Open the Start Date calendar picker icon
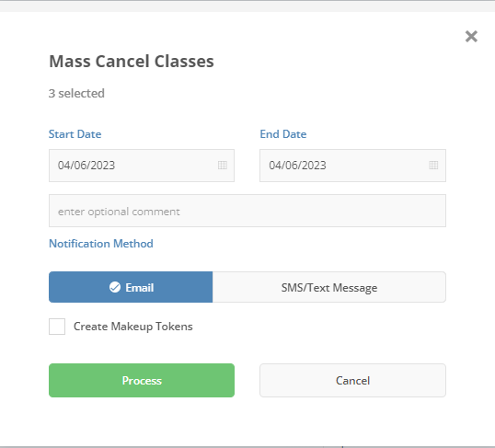Viewport: 495px width, 448px height. pos(223,165)
